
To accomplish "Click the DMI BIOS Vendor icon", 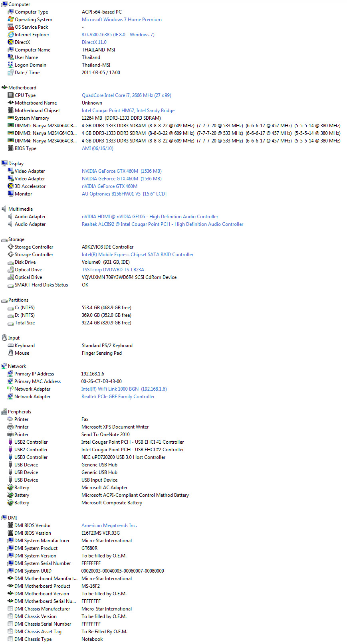I will (10, 525).
